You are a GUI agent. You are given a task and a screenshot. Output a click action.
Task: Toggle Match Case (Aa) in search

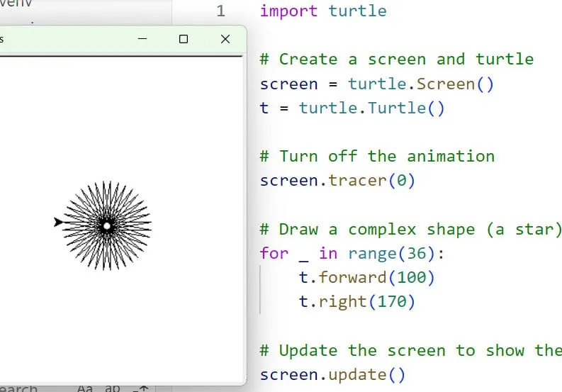point(86,388)
